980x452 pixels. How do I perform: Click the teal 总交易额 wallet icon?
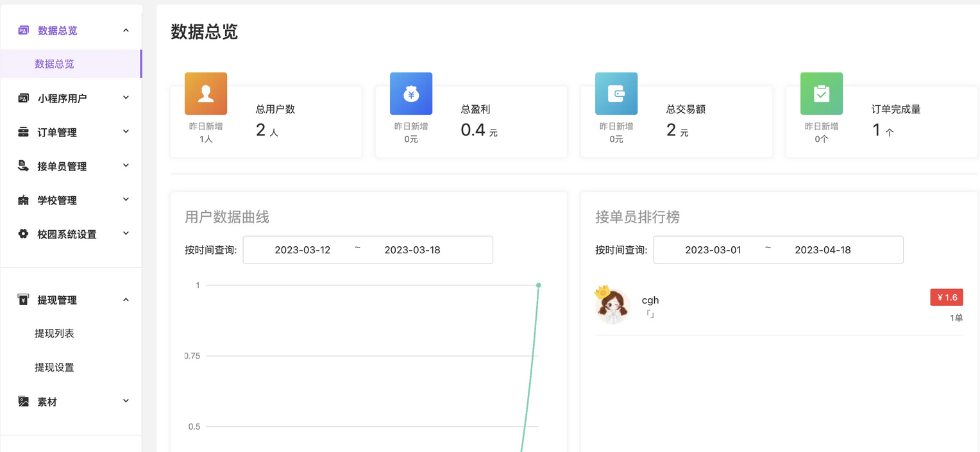pyautogui.click(x=616, y=94)
